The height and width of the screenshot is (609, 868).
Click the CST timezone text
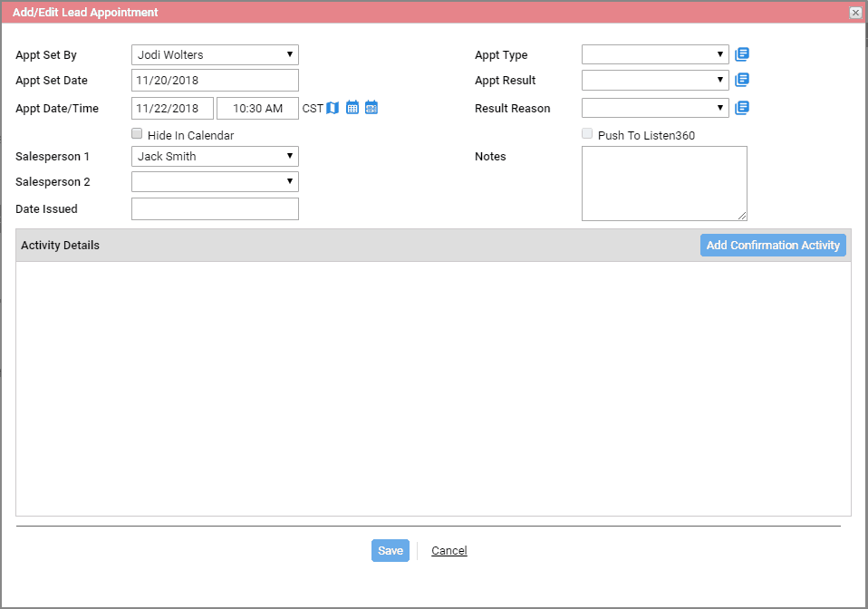313,109
